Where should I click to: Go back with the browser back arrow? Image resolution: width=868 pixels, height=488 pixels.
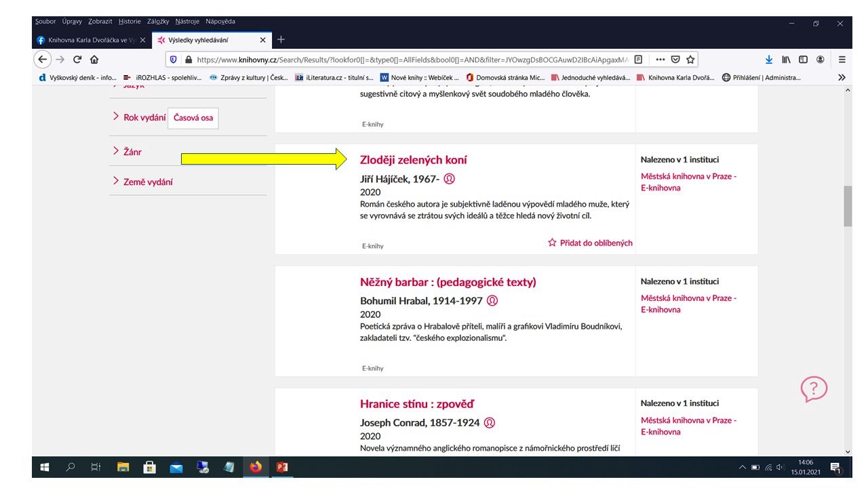[43, 59]
